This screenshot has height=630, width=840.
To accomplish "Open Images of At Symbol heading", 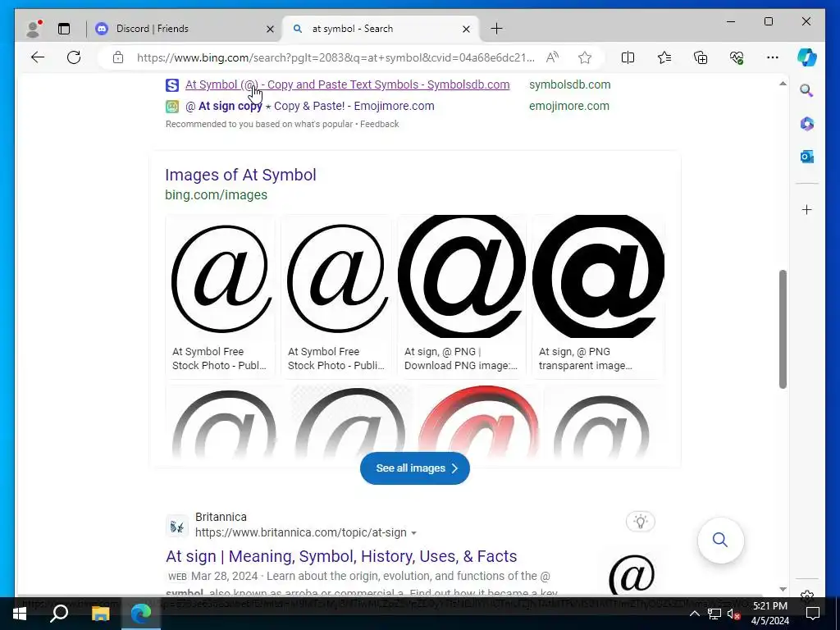I will (x=240, y=175).
